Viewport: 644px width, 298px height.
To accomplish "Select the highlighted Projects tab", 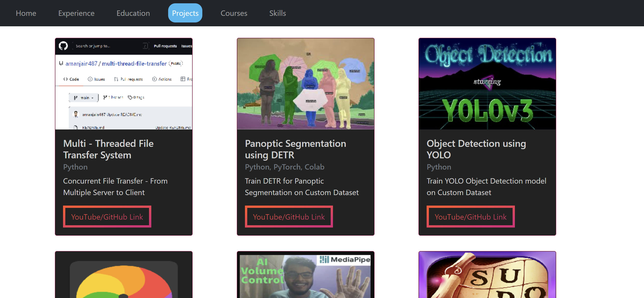I will tap(185, 13).
